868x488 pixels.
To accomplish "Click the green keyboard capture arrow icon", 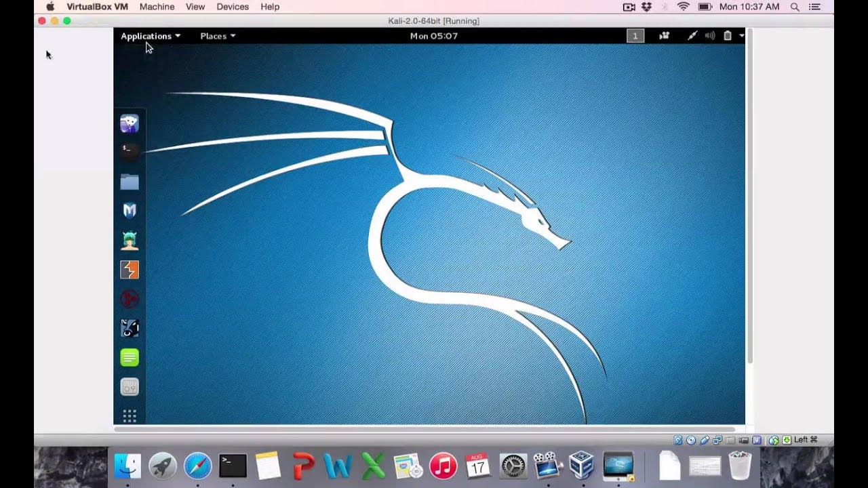I will click(787, 440).
